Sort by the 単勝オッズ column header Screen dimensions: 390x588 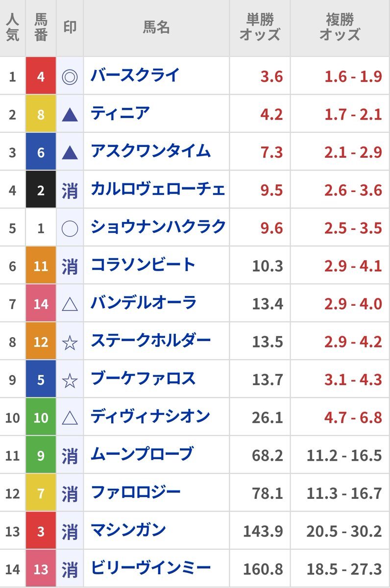(260, 28)
